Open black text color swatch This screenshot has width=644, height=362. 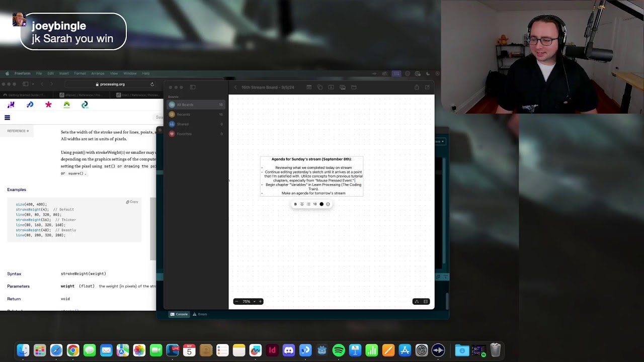[x=321, y=204]
